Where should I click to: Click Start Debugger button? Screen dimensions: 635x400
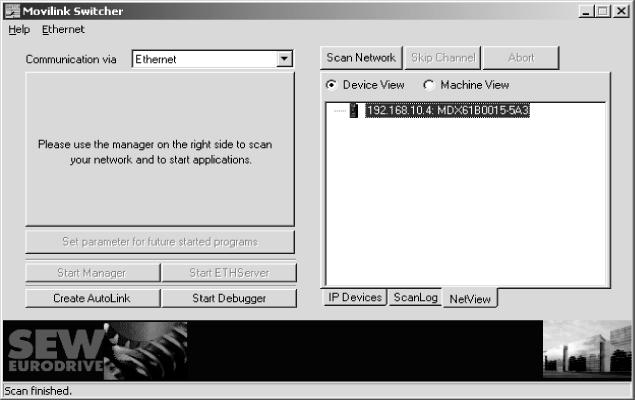click(229, 298)
